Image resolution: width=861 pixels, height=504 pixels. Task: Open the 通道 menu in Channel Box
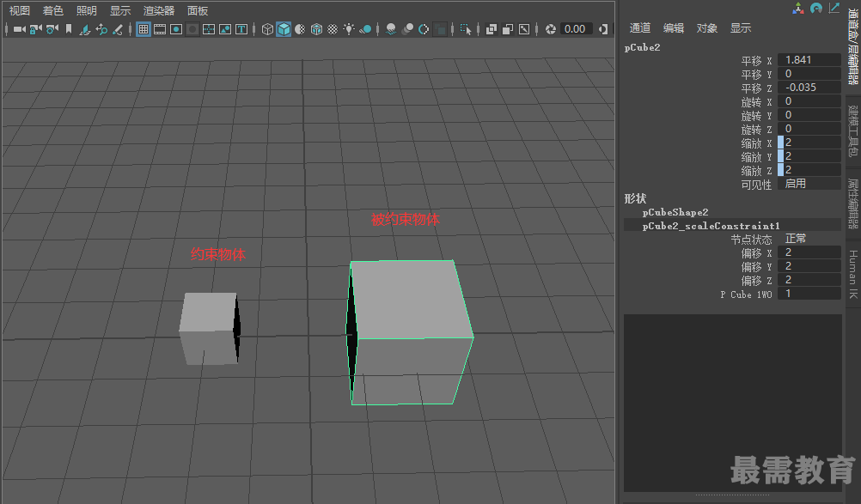[x=639, y=28]
